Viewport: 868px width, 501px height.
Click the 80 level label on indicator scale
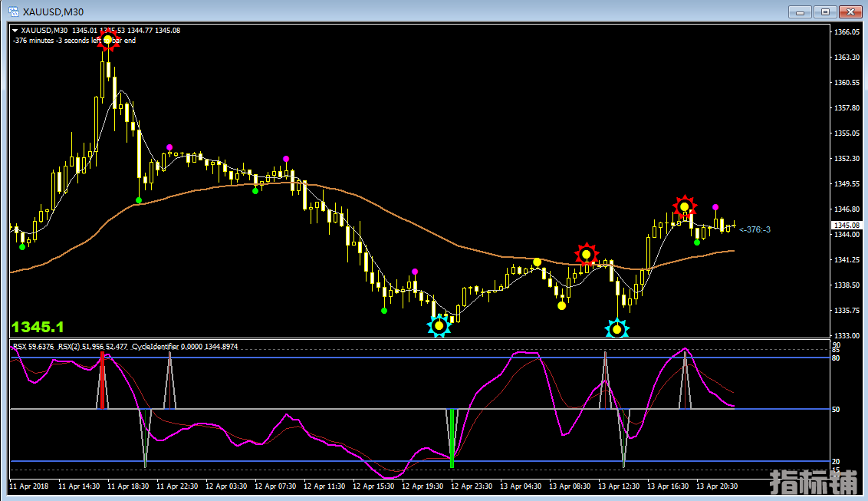tap(838, 358)
